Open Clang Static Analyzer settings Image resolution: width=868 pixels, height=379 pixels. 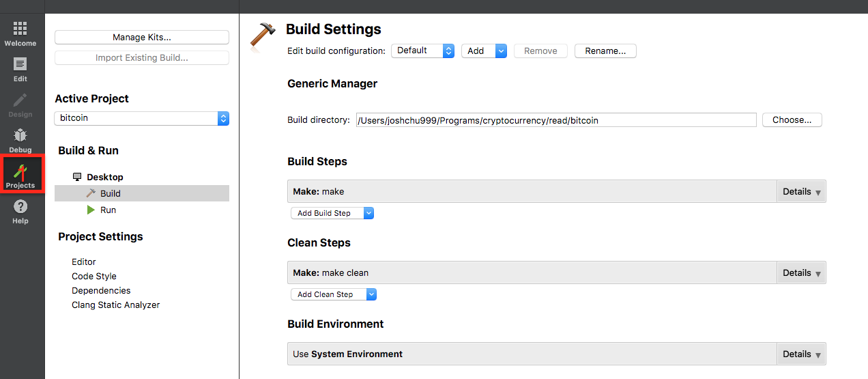pyautogui.click(x=116, y=305)
